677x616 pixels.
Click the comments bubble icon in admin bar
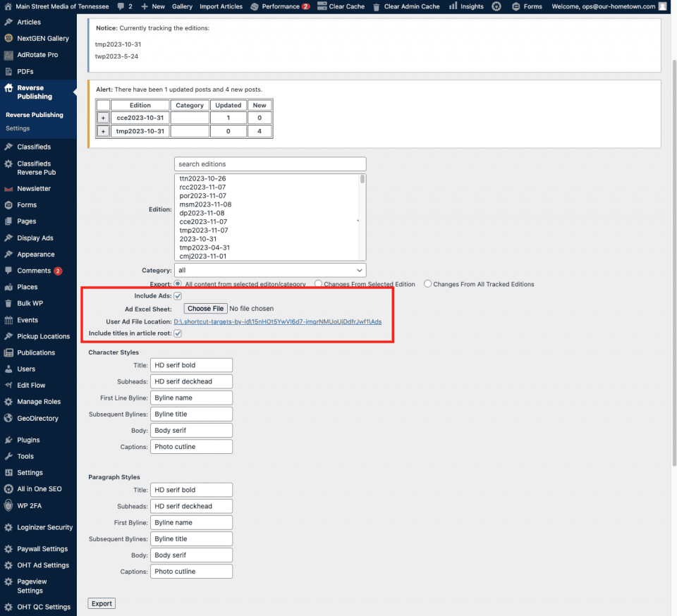coord(121,6)
